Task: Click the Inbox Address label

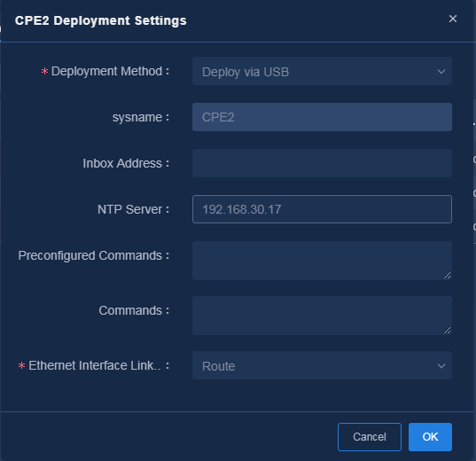Action: [x=122, y=163]
